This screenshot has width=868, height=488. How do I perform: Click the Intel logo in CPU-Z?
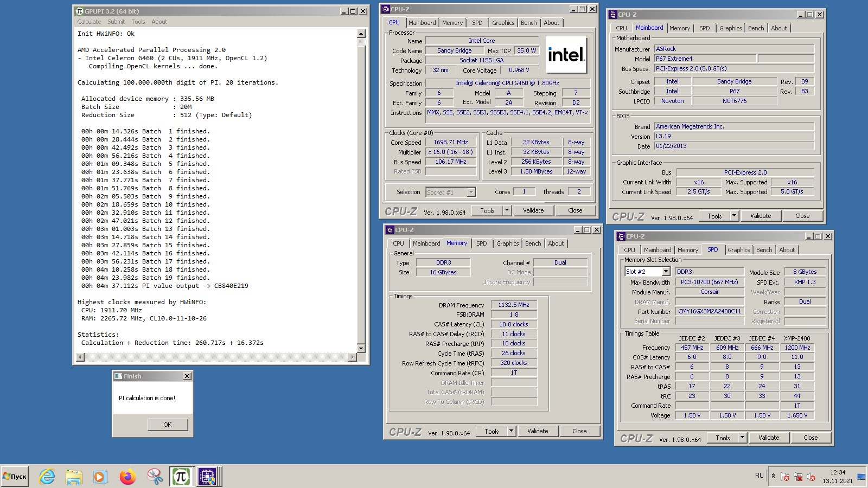point(566,55)
